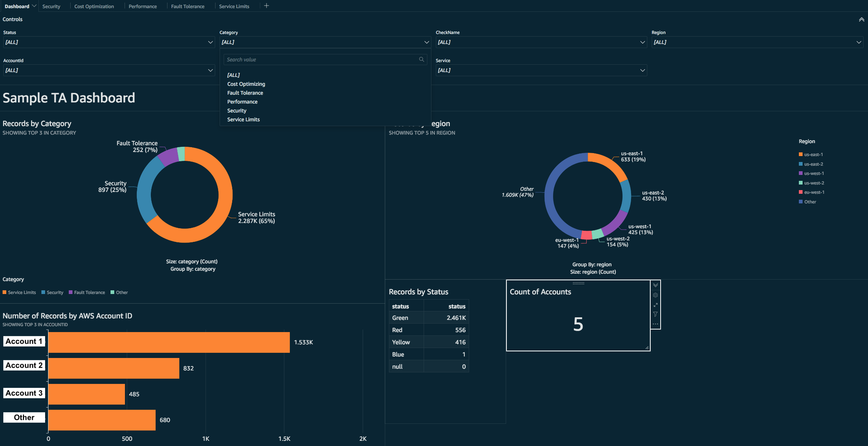Add a new sheet using the plus icon
The width and height of the screenshot is (868, 446).
pos(266,5)
